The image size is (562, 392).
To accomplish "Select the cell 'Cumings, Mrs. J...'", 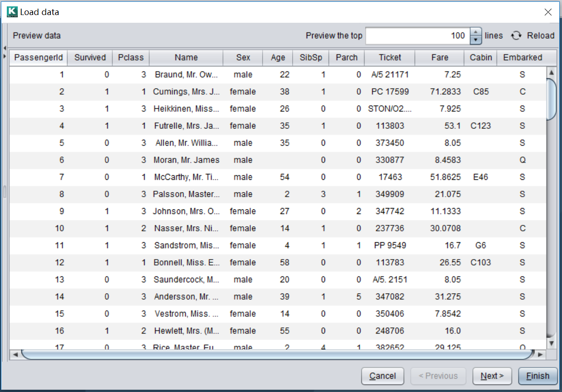I will click(x=186, y=92).
